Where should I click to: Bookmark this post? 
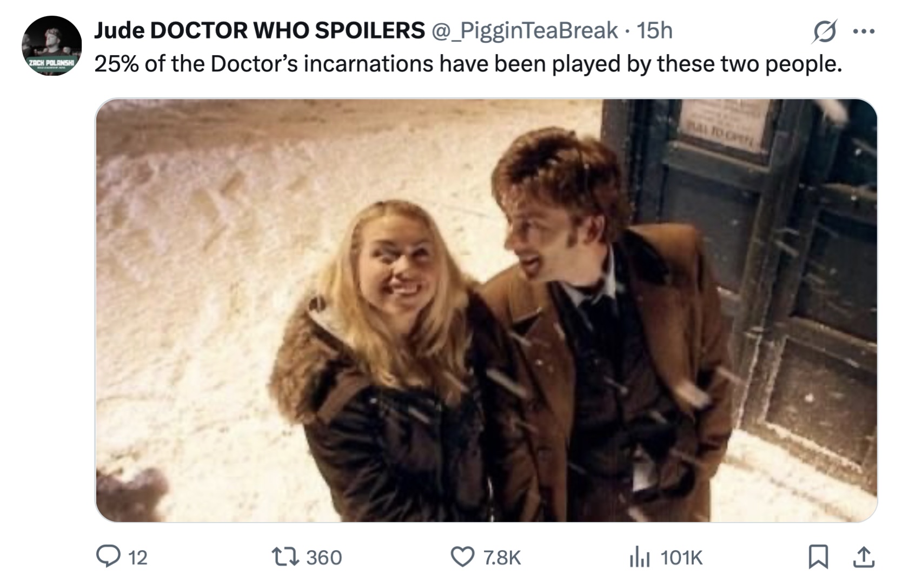click(818, 557)
